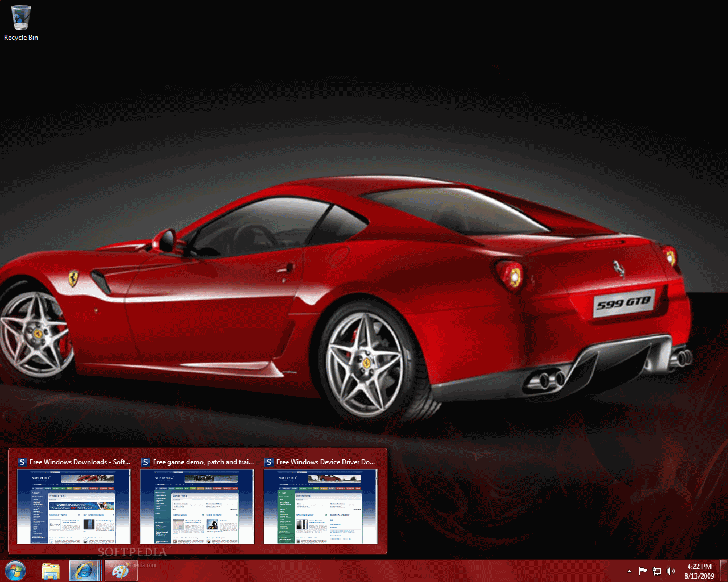Image resolution: width=728 pixels, height=582 pixels.
Task: Open the network tray icon
Action: [x=657, y=571]
